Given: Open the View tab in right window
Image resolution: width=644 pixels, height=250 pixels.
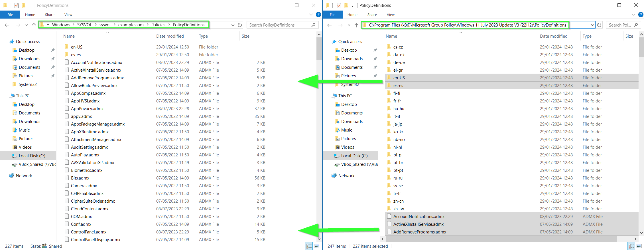Looking at the screenshot, I should [x=391, y=15].
